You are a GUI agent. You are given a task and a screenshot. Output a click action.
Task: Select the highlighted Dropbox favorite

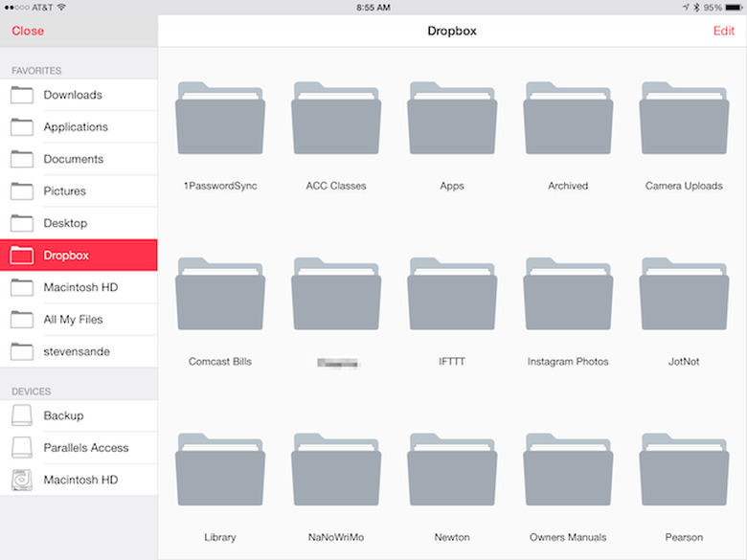tap(79, 256)
